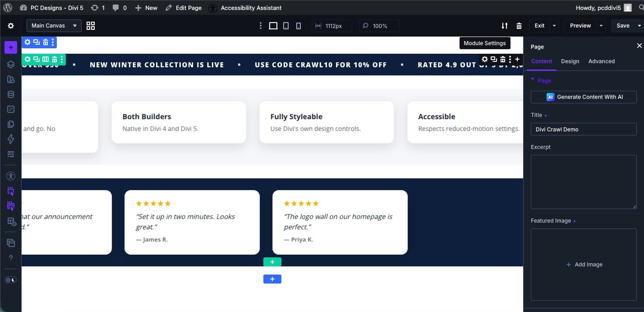Add module with plus beside ticker toolbar

click(517, 59)
